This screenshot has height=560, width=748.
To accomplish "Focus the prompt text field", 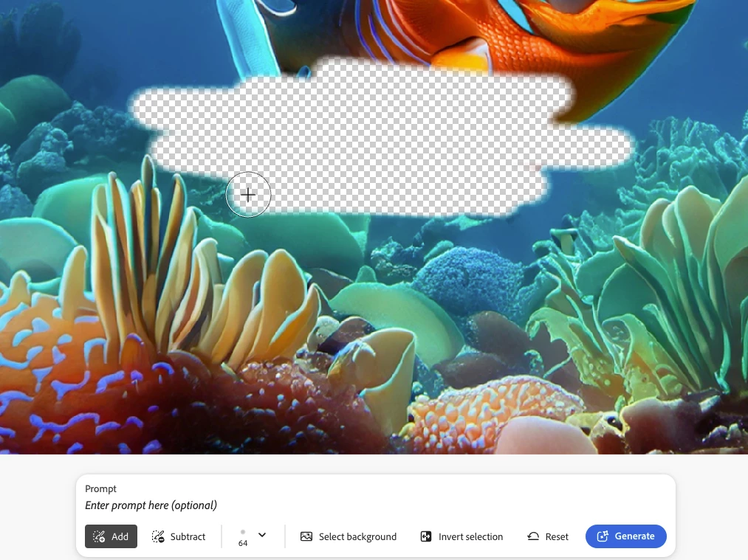I will click(x=375, y=505).
